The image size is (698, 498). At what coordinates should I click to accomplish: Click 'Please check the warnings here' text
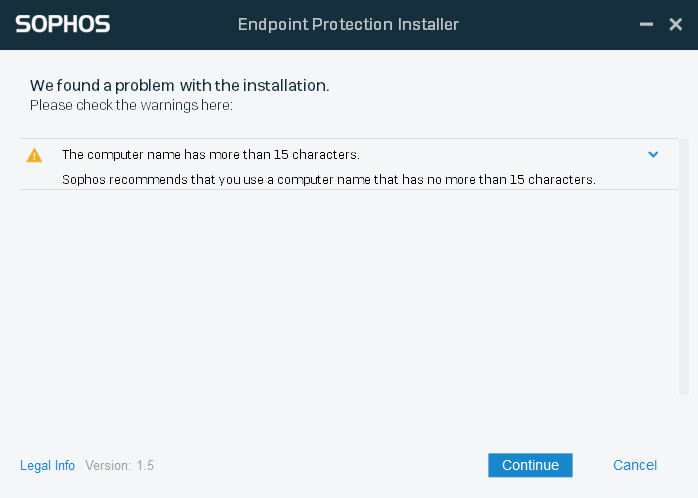[131, 105]
